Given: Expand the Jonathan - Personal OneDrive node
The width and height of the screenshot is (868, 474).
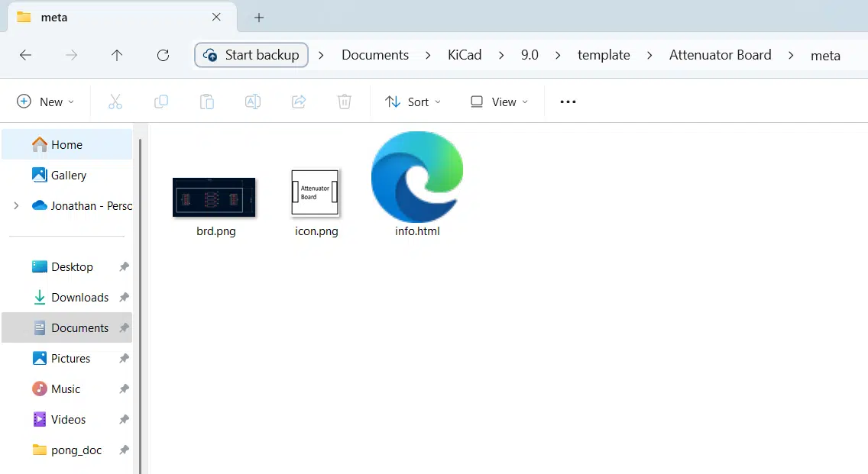Looking at the screenshot, I should click(x=16, y=206).
